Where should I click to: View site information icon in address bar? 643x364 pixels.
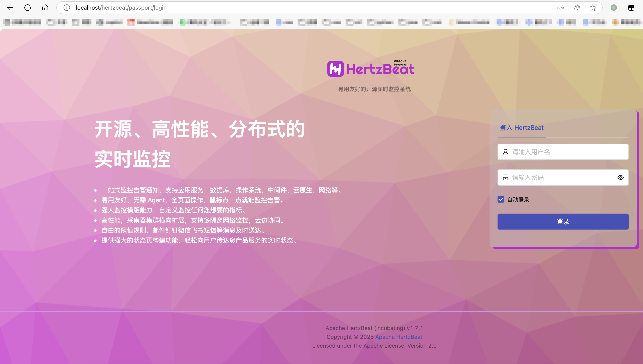point(67,8)
